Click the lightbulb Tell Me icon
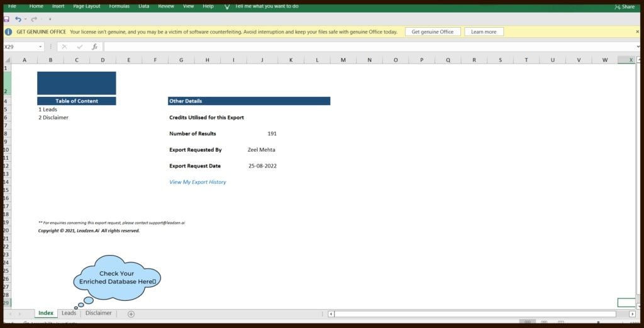Viewport: 644px width, 328px height. tap(227, 6)
